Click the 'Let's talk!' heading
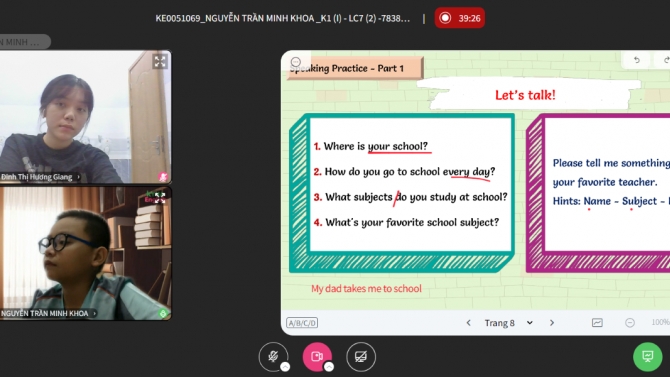 click(525, 95)
